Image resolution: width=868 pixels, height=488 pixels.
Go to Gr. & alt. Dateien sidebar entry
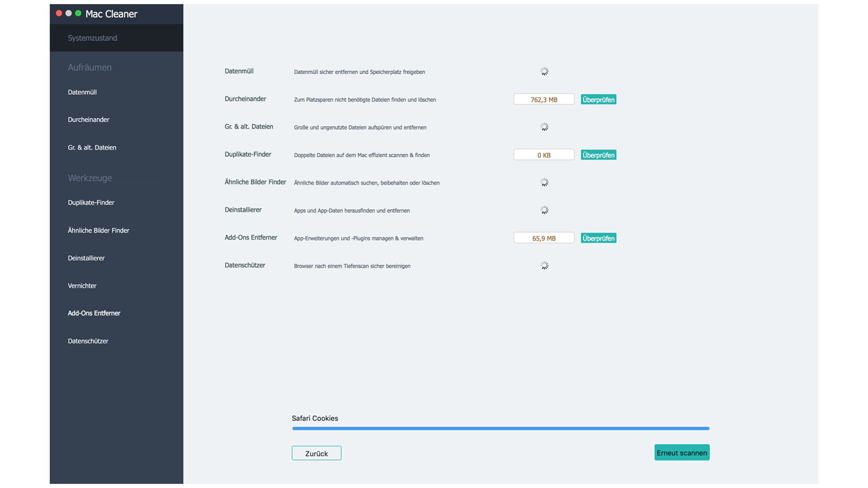[92, 148]
